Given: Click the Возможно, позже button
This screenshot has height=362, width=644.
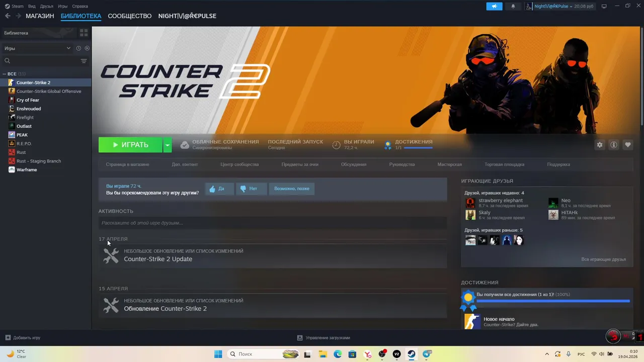Looking at the screenshot, I should [292, 189].
